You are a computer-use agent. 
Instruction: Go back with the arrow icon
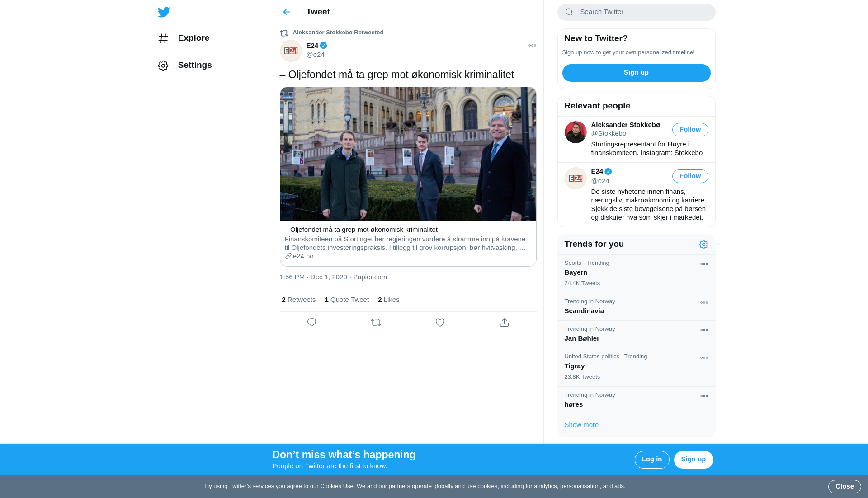[x=287, y=12]
